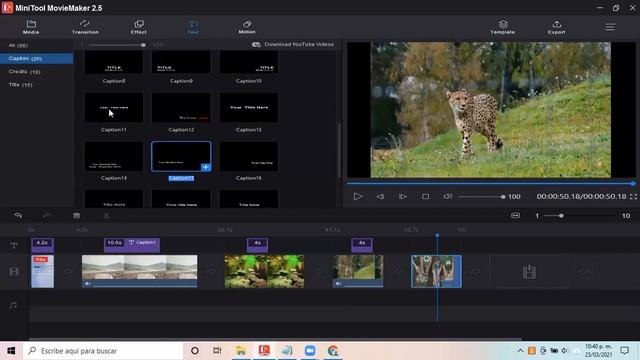The width and height of the screenshot is (640, 360).
Task: Select the Caption8 thumbnail
Action: point(113,62)
